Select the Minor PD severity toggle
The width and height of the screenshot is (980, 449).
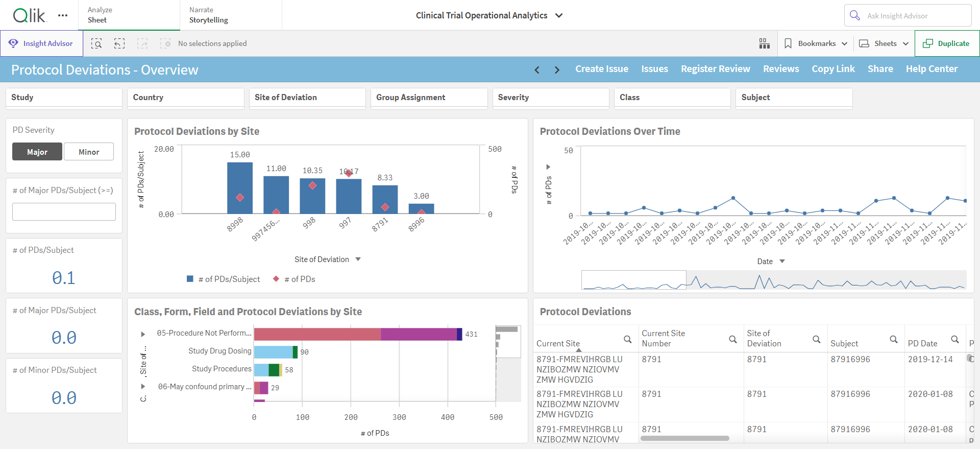point(89,152)
